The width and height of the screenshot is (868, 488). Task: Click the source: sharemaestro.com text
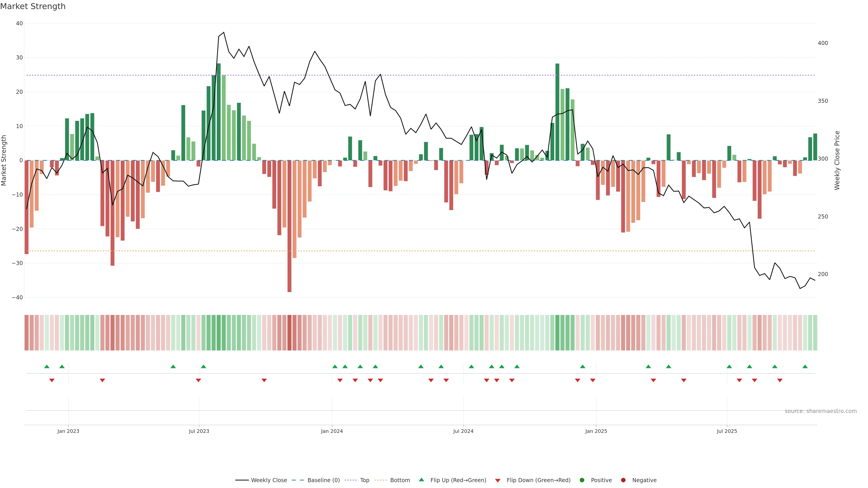click(x=821, y=411)
